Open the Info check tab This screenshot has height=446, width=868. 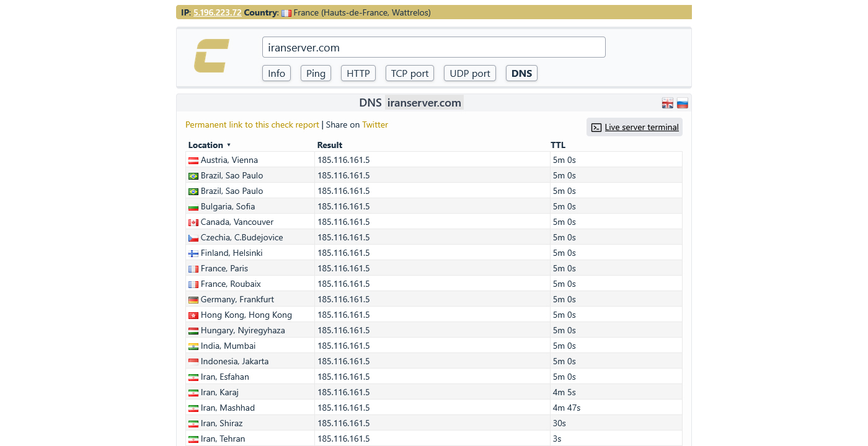277,73
